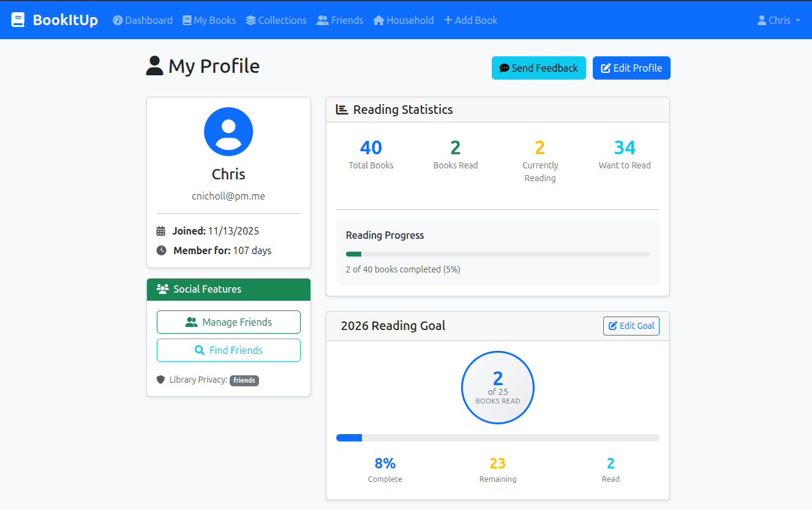
Task: Click the BookItUp book logo icon
Action: [18, 19]
